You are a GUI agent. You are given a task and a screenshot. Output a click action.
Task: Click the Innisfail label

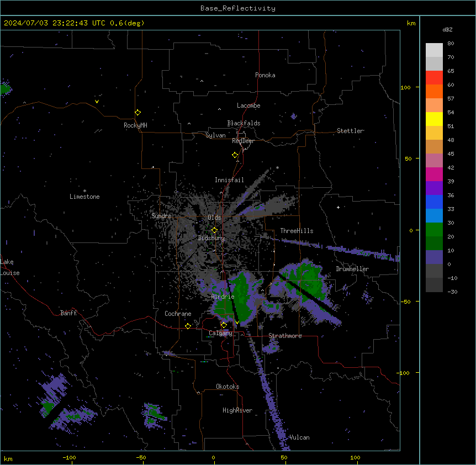pyautogui.click(x=229, y=180)
